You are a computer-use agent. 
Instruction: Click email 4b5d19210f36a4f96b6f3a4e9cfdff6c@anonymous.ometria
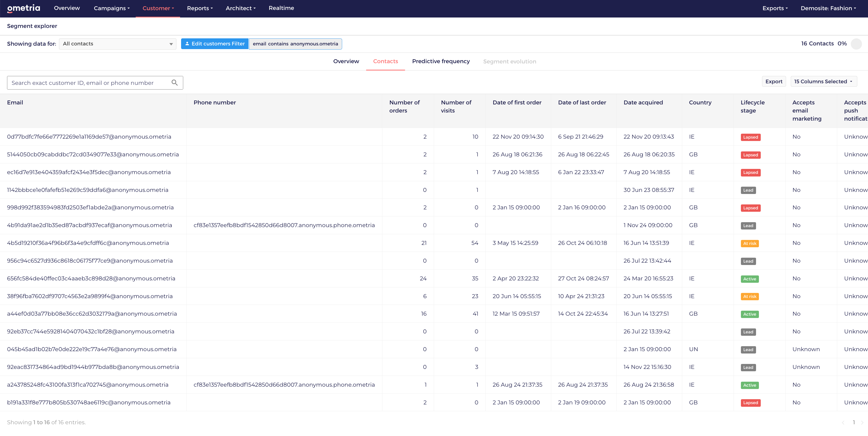(x=88, y=243)
